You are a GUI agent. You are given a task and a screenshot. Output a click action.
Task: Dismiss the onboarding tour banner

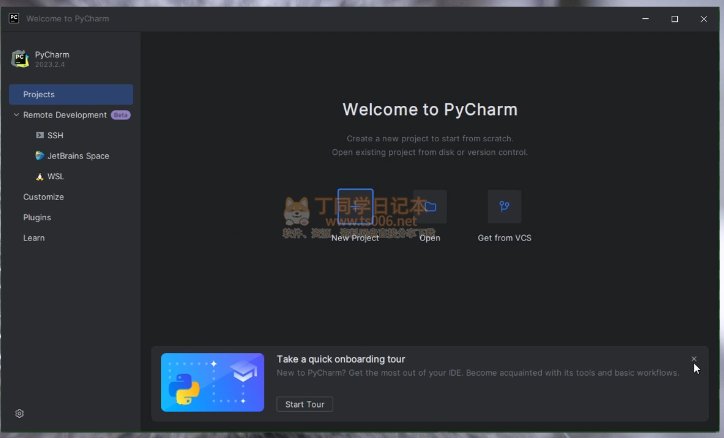click(694, 359)
